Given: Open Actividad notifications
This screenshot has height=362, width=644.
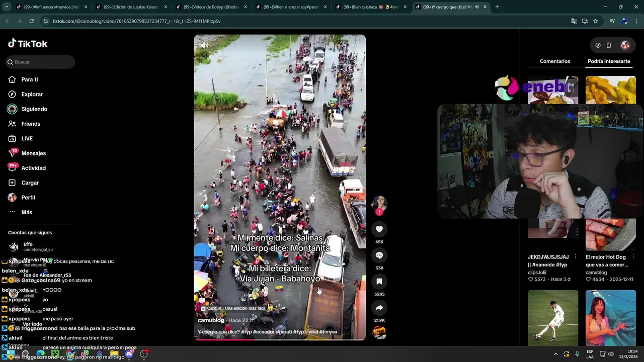Looking at the screenshot, I should (x=33, y=168).
